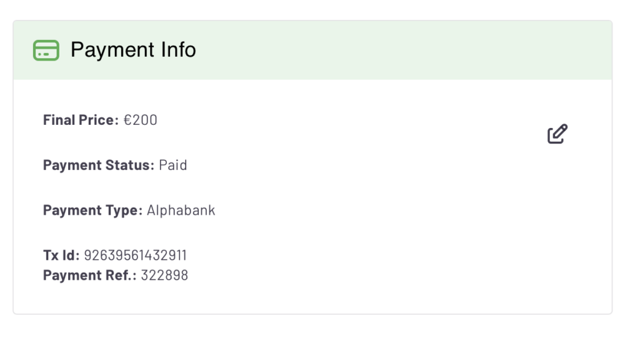The width and height of the screenshot is (640, 364).
Task: Click the word 'Status' in the status row
Action: point(131,165)
